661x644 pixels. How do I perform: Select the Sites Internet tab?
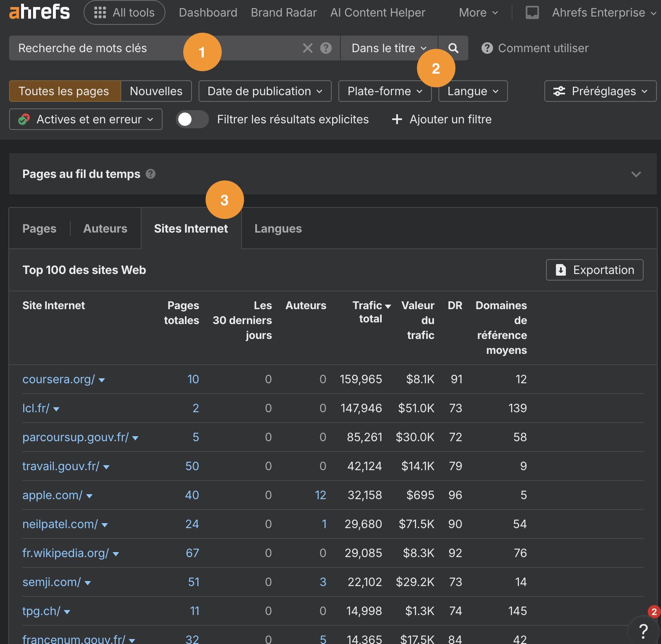(x=191, y=228)
